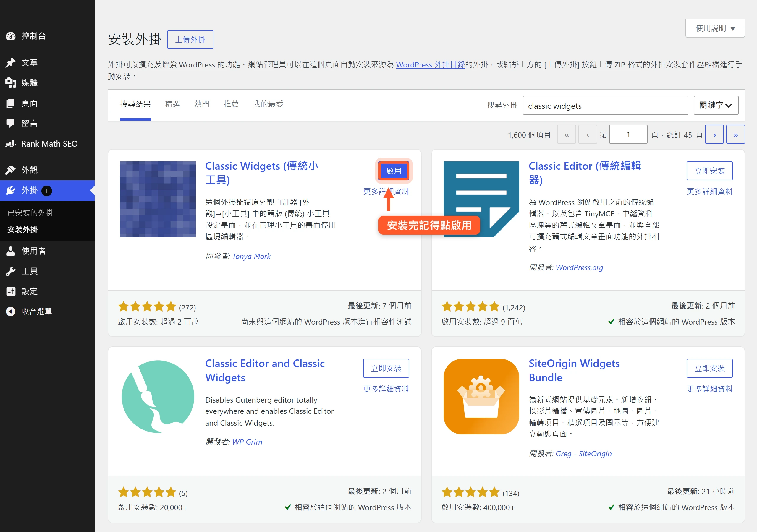The image size is (757, 532).
Task: Click the 設定 sliders icon
Action: coord(11,291)
